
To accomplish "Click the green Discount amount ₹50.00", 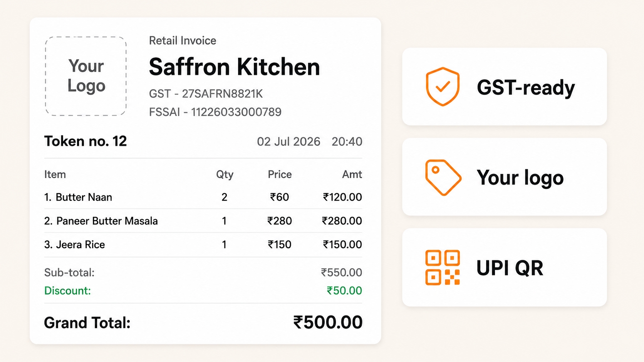I will pyautogui.click(x=344, y=290).
